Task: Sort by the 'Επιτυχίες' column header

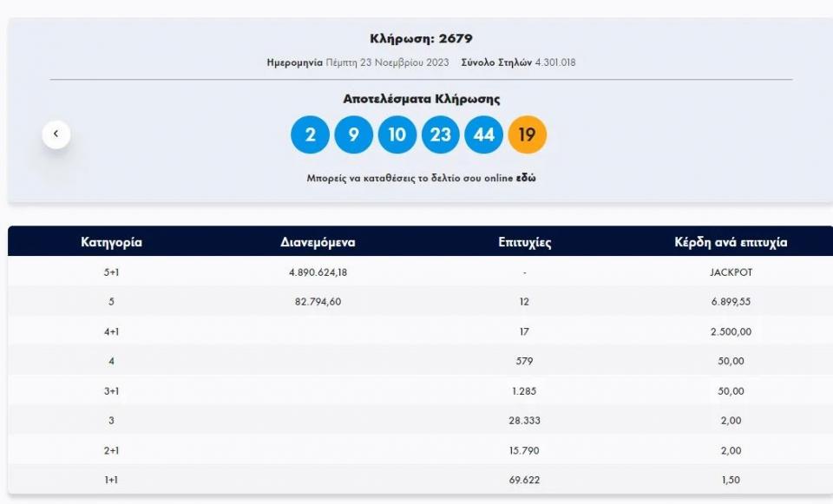Action: (x=525, y=242)
